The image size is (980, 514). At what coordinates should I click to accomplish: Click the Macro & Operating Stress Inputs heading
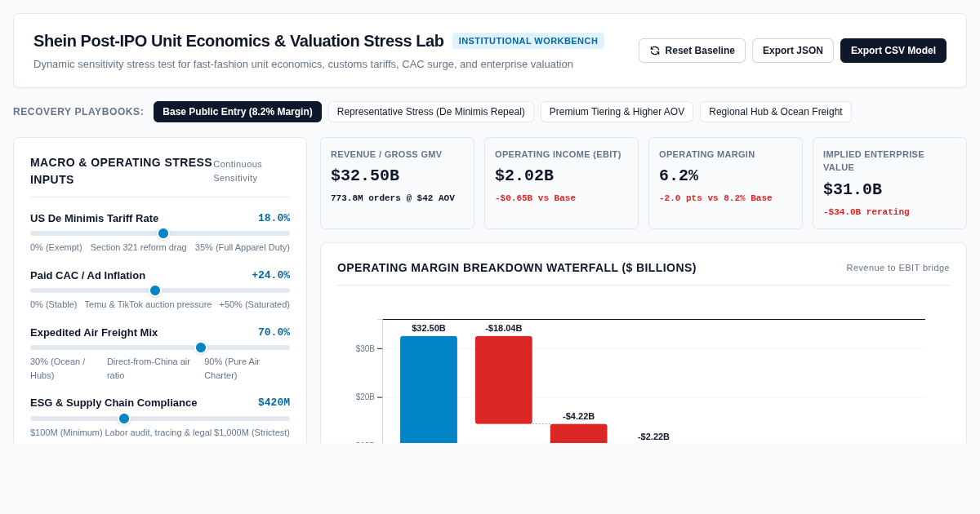(121, 171)
